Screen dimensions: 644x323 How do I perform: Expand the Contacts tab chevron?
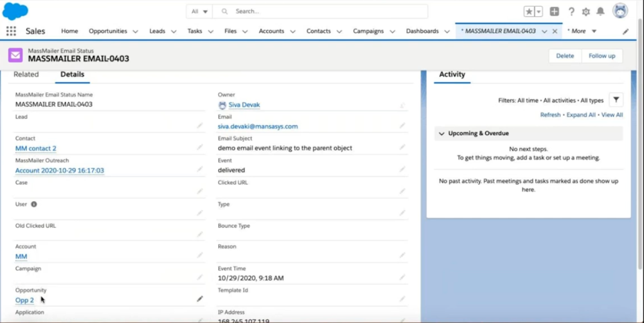[339, 31]
